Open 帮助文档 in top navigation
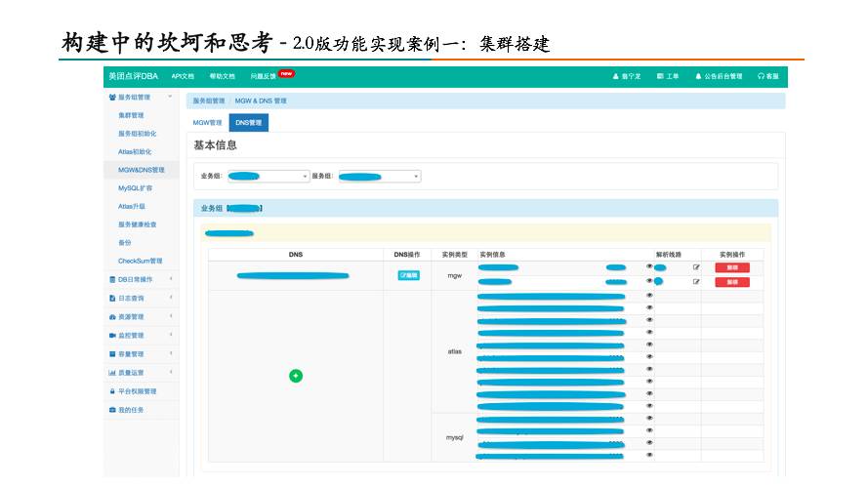The width and height of the screenshot is (868, 487). point(222,76)
